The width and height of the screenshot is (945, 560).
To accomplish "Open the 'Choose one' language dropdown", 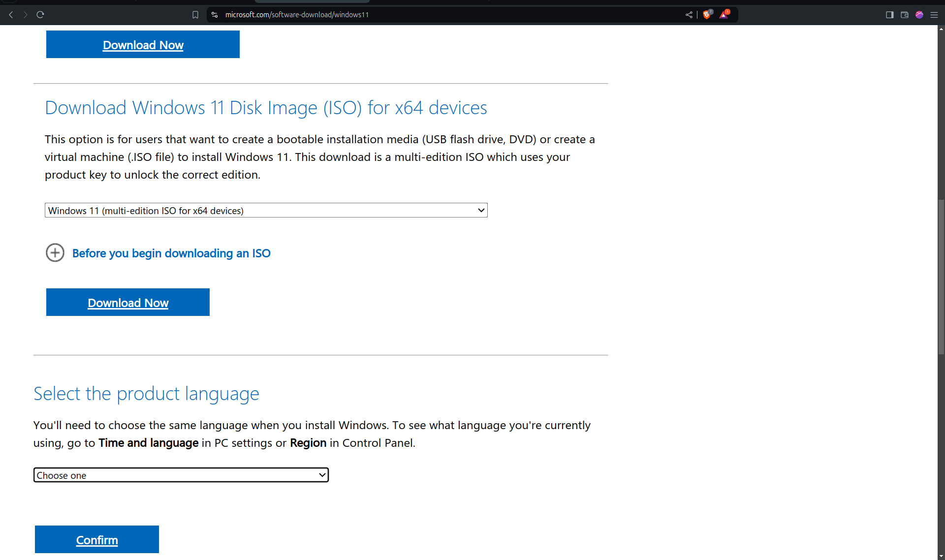I will (x=181, y=475).
